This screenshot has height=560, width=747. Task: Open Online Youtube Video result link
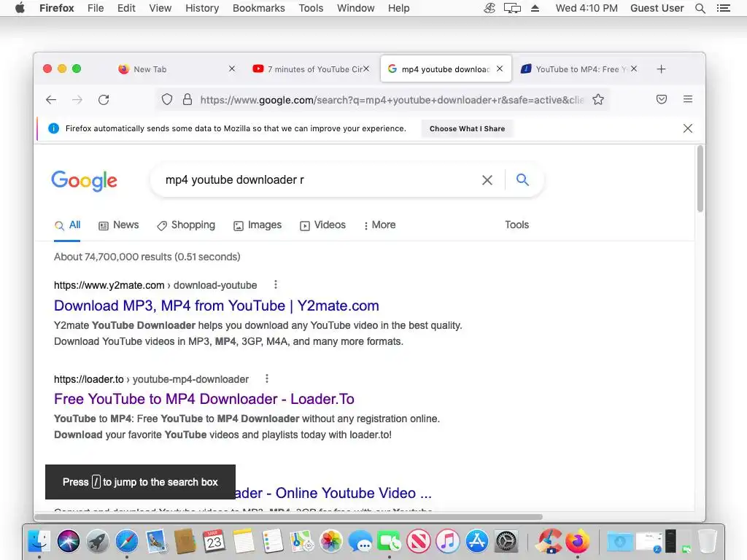click(x=333, y=493)
